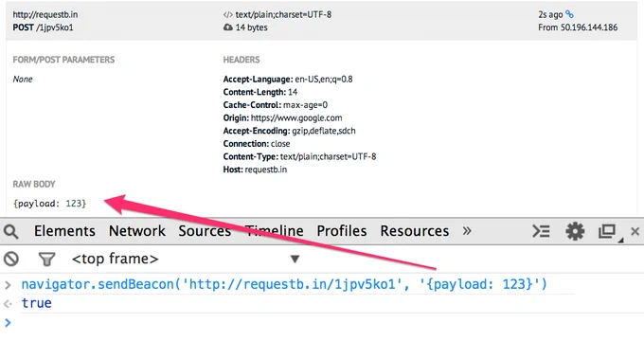Screen dimensions: 644x341
Task: Click the 2s ago timestamp
Action: (x=550, y=15)
